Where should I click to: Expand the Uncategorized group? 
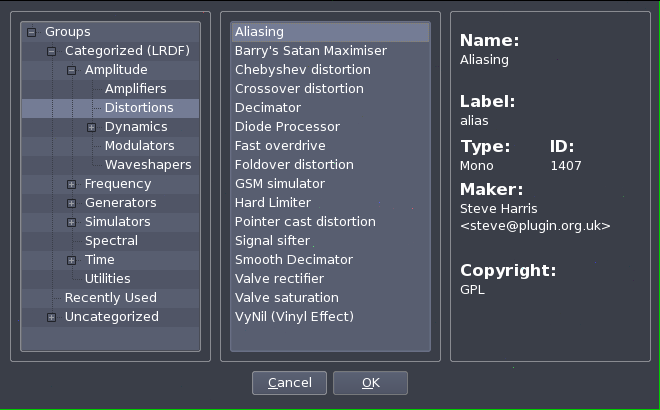coord(52,317)
